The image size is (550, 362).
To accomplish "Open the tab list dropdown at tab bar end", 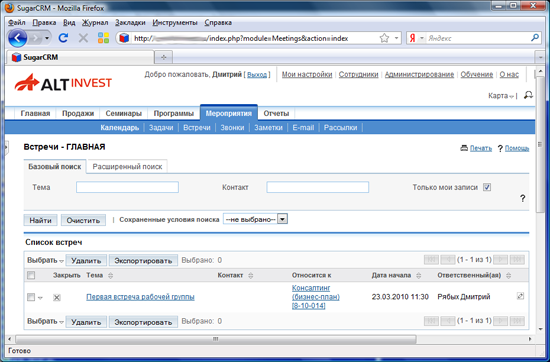I will pos(540,57).
